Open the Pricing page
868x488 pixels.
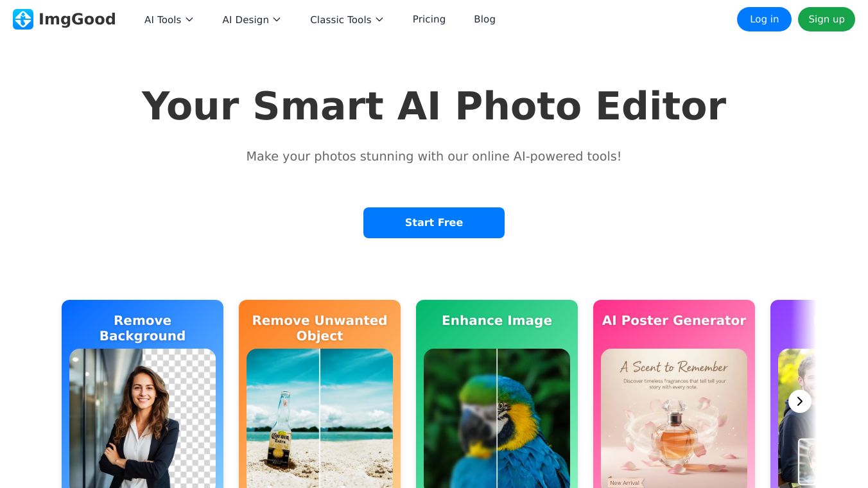click(429, 19)
